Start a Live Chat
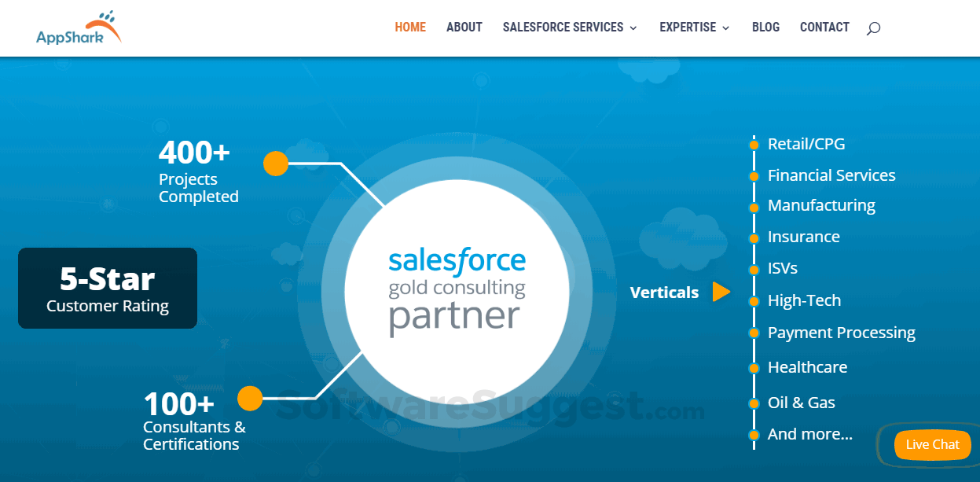Image resolution: width=980 pixels, height=482 pixels. pos(932,444)
